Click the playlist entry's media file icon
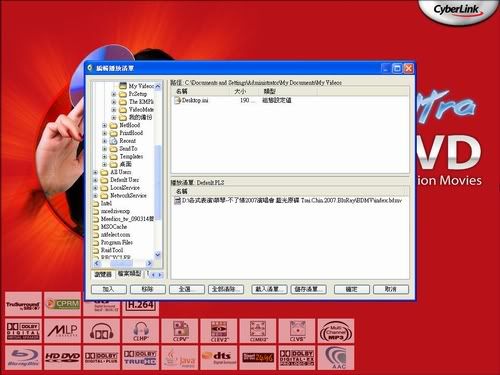Viewport: 500px width, 375px height. pos(178,200)
